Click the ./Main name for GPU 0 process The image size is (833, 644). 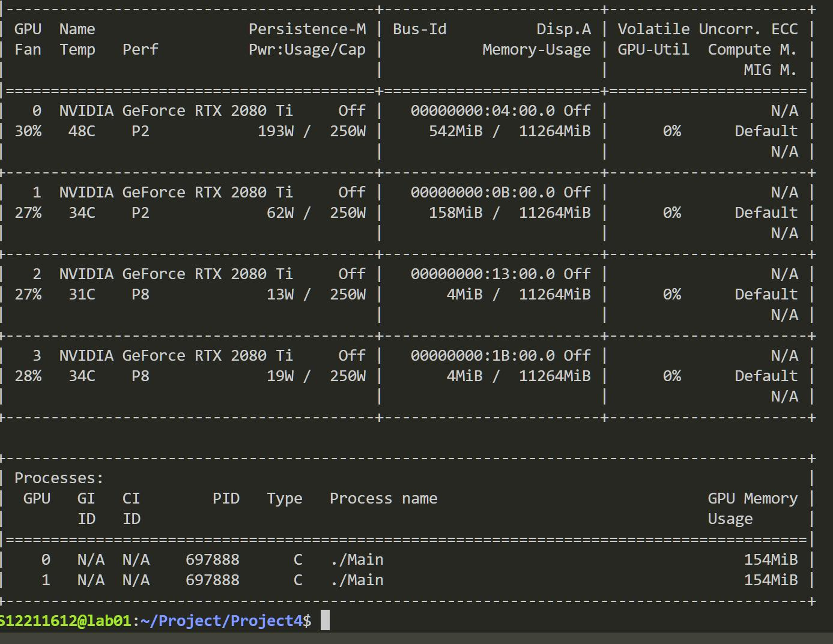click(357, 559)
